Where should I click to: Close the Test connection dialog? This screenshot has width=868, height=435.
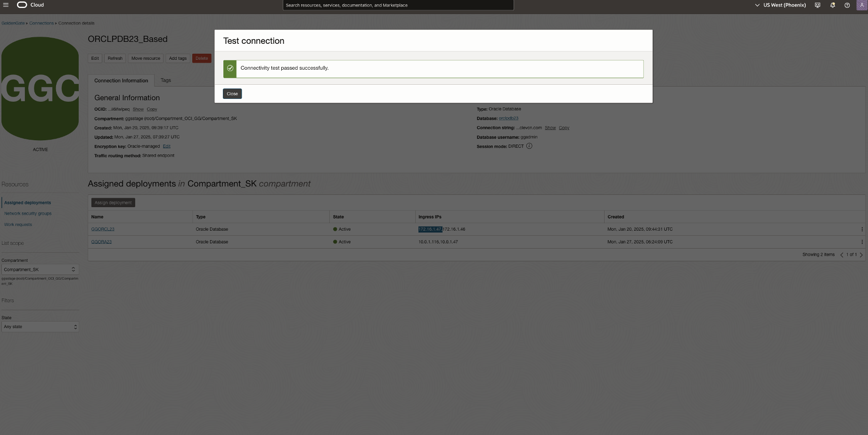point(232,93)
